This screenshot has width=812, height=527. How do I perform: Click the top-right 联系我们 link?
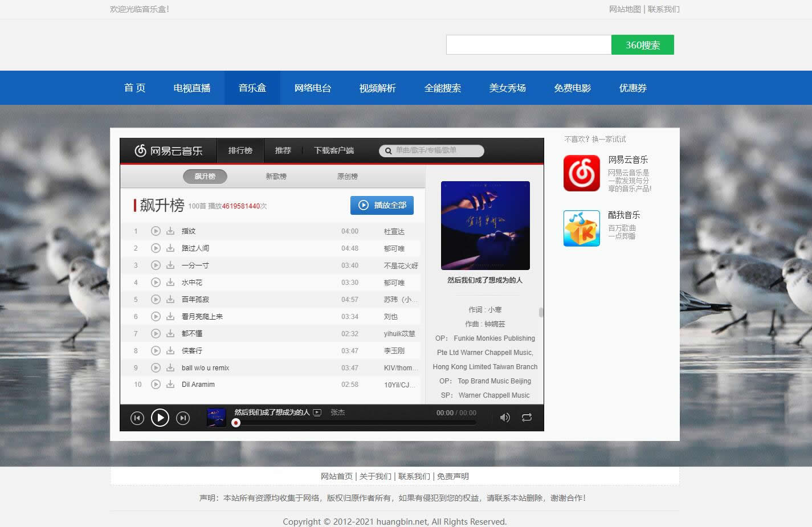(664, 9)
